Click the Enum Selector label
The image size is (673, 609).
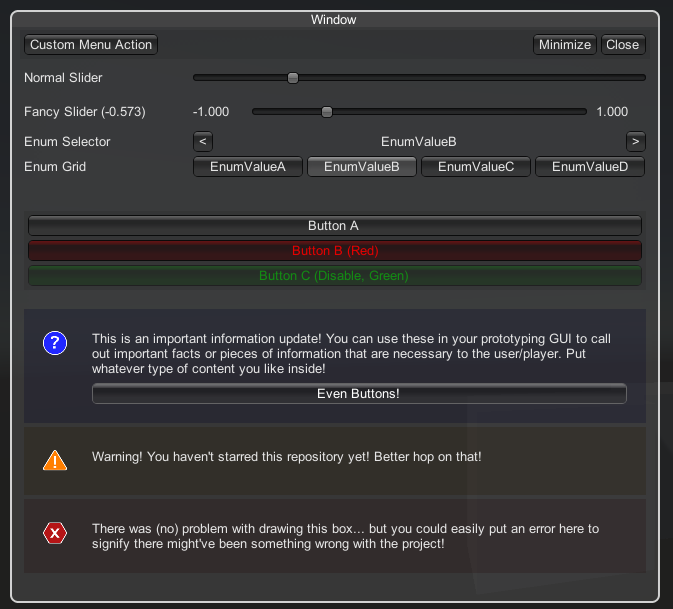pyautogui.click(x=67, y=142)
